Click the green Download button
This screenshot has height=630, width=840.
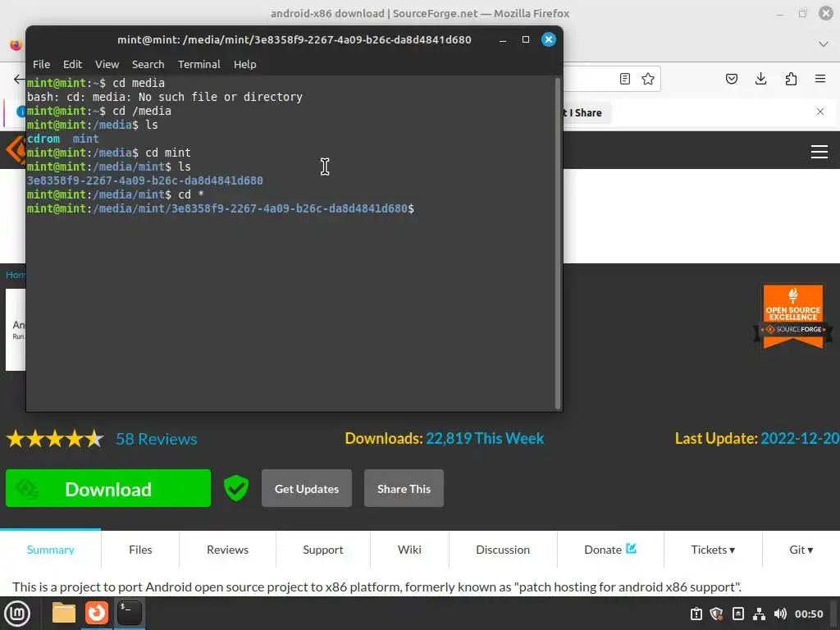pos(108,488)
